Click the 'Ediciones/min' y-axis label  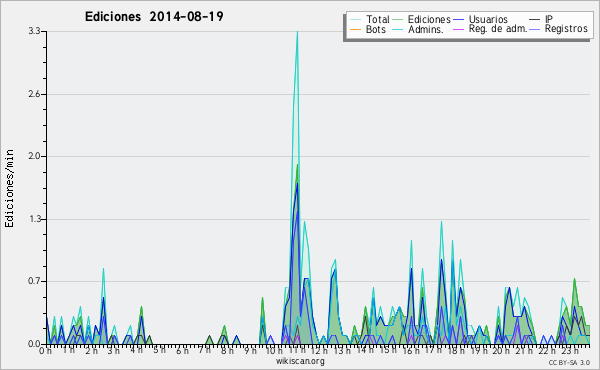[x=9, y=188]
